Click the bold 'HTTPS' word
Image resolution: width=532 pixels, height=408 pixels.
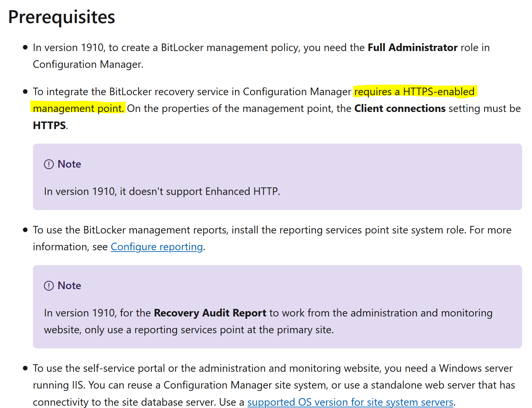(49, 125)
